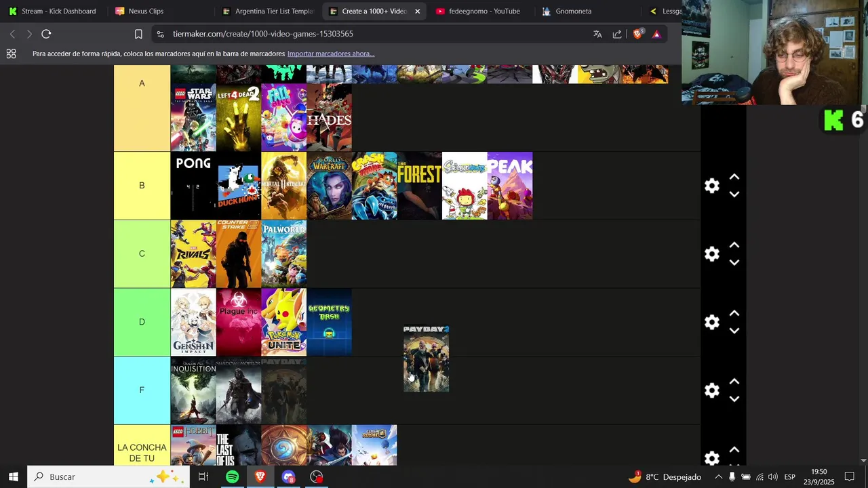Move tier D row down
This screenshot has width=868, height=488.
[734, 331]
